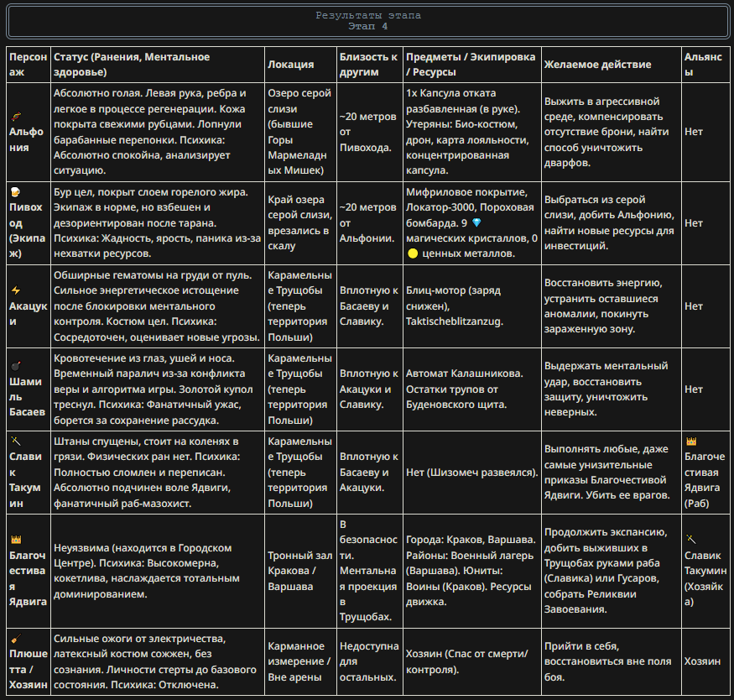The width and height of the screenshot is (734, 700).
Task: Click items 'Блиц-мотор (заряд снижен), Taktischeblitzanzug'
Action: coord(455,306)
